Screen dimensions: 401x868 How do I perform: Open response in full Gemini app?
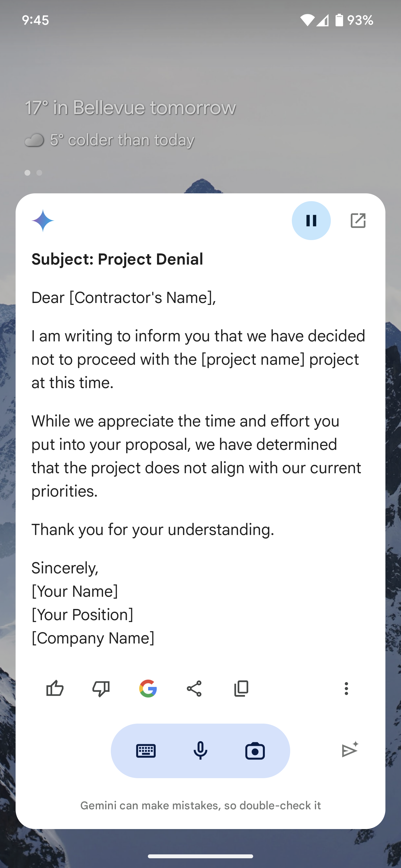point(358,221)
